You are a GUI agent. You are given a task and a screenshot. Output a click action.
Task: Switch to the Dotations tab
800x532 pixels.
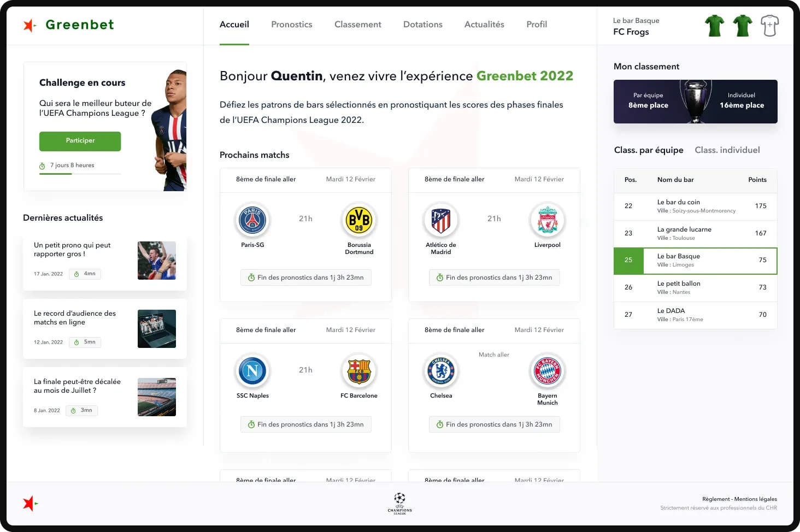tap(423, 25)
